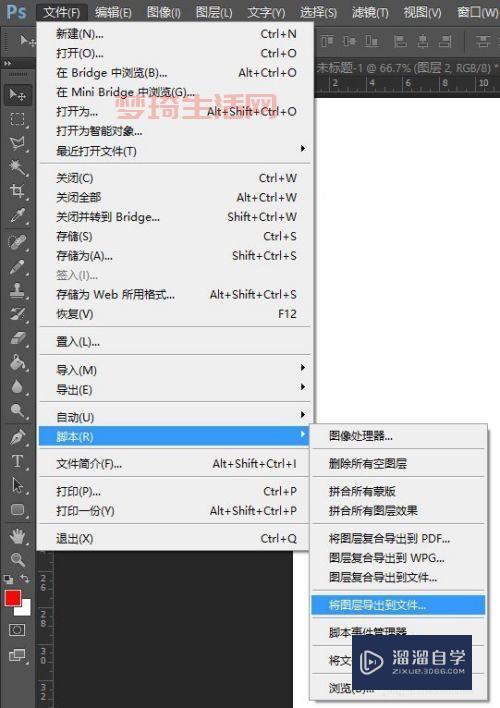The width and height of the screenshot is (500, 708).
Task: Choose 置入(L)... menu item
Action: pos(175,342)
